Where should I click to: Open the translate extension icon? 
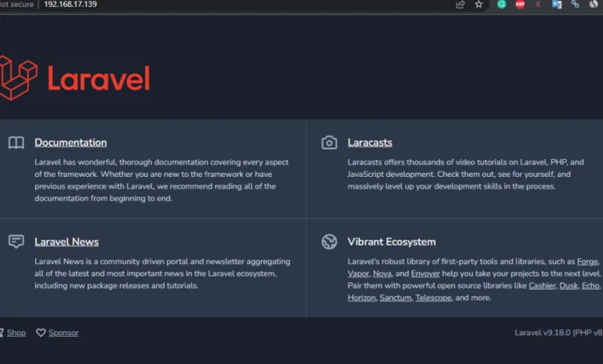point(557,4)
